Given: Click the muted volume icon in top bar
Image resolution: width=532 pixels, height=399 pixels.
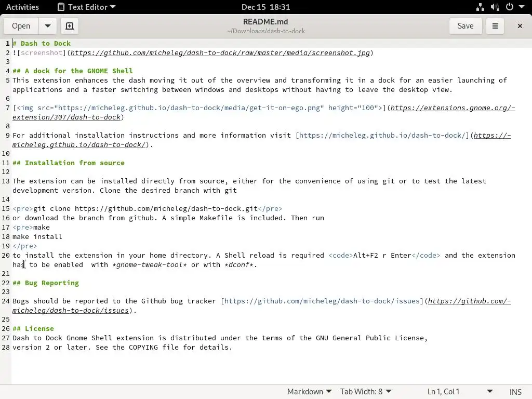Looking at the screenshot, I should tap(495, 7).
